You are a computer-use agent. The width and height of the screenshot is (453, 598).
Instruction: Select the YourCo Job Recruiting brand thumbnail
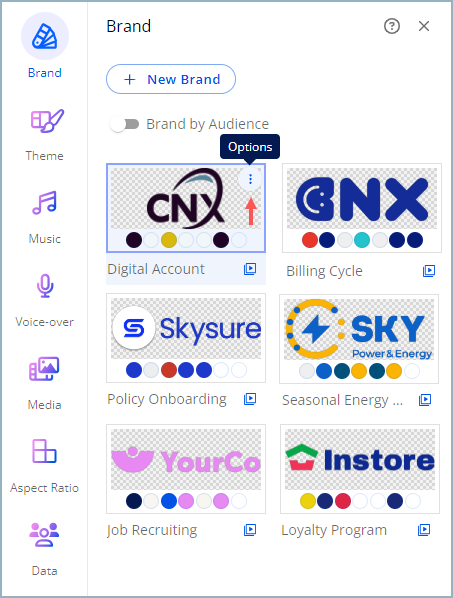(x=186, y=469)
